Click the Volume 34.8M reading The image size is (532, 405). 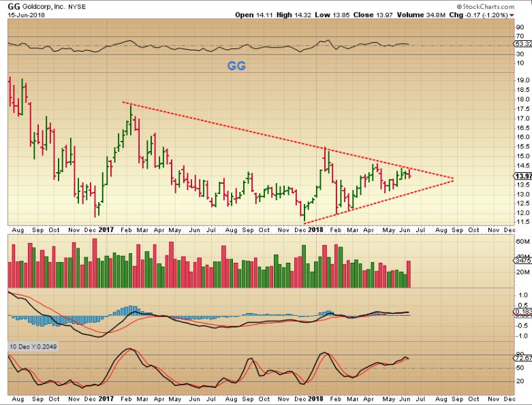click(x=422, y=15)
